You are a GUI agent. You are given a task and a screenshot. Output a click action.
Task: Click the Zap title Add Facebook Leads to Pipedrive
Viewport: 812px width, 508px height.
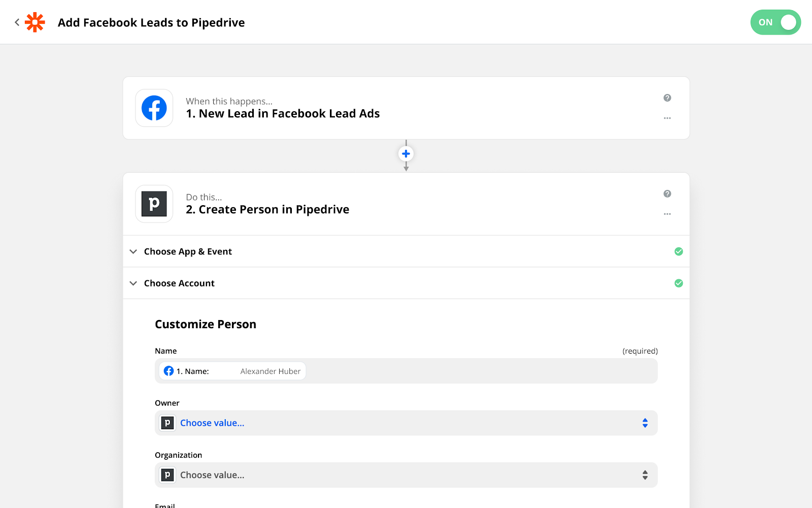click(x=151, y=23)
